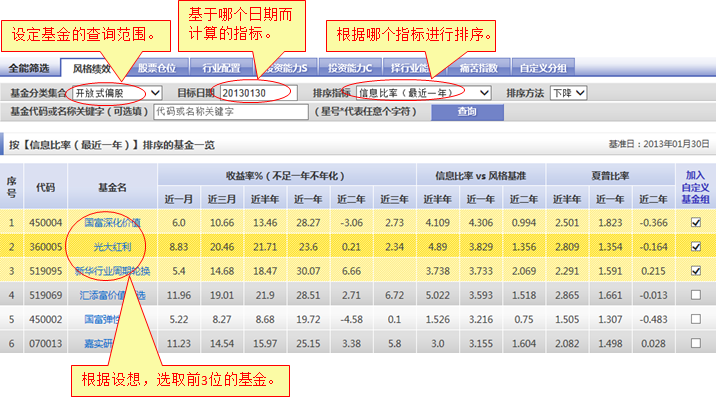Switch to the 全能筛选 tab
Image resolution: width=716 pixels, height=397 pixels.
29,68
